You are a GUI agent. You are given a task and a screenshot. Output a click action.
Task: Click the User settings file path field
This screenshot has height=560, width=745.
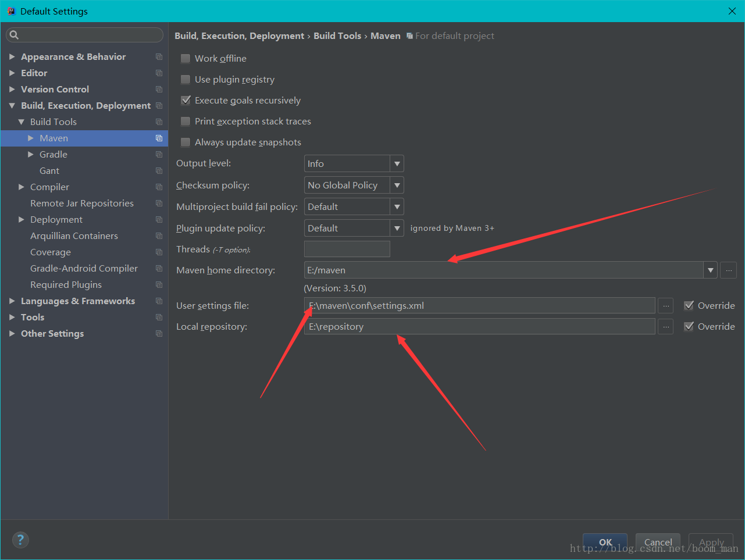click(480, 306)
